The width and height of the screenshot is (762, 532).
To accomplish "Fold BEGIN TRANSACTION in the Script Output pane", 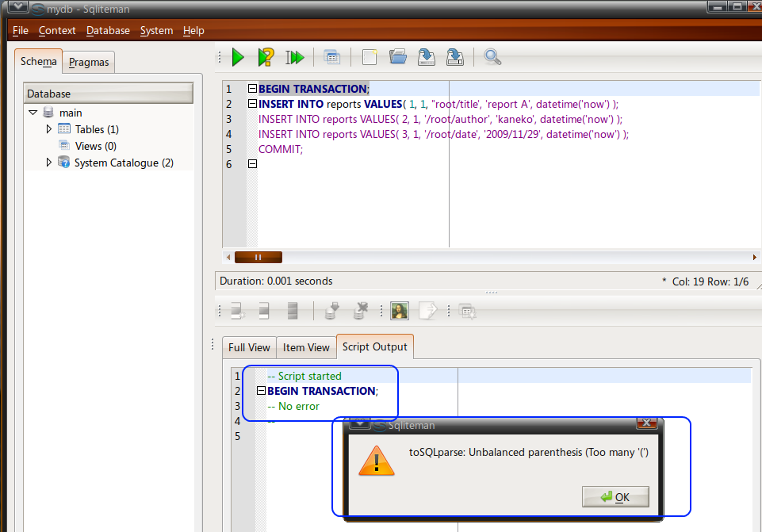I will click(x=261, y=391).
